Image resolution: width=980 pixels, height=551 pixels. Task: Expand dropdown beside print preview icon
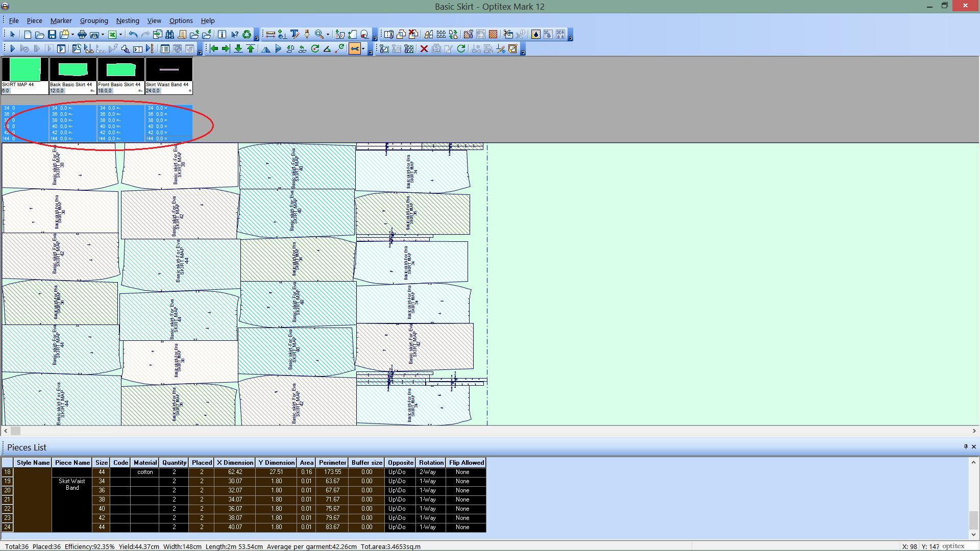[103, 35]
